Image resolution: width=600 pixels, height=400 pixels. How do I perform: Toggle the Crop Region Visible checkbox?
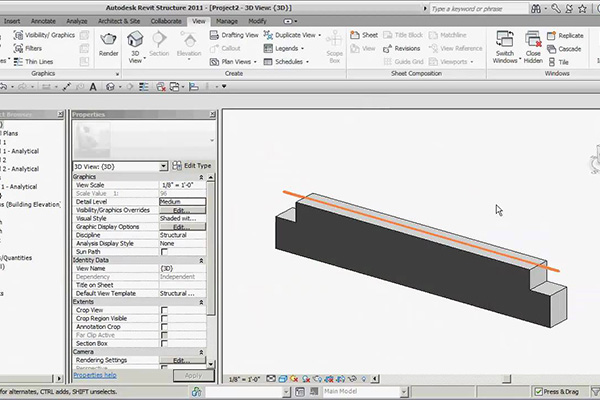pos(164,318)
